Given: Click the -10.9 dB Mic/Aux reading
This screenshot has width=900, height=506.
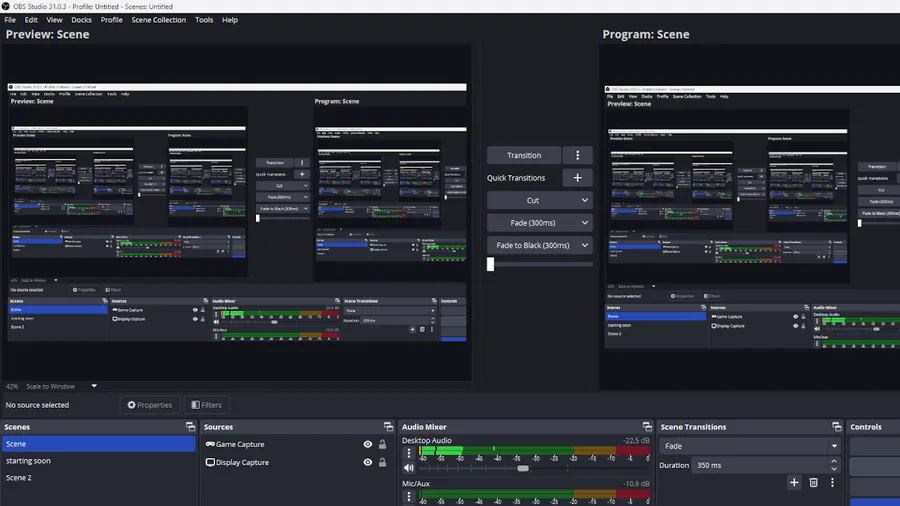Looking at the screenshot, I should pos(636,484).
